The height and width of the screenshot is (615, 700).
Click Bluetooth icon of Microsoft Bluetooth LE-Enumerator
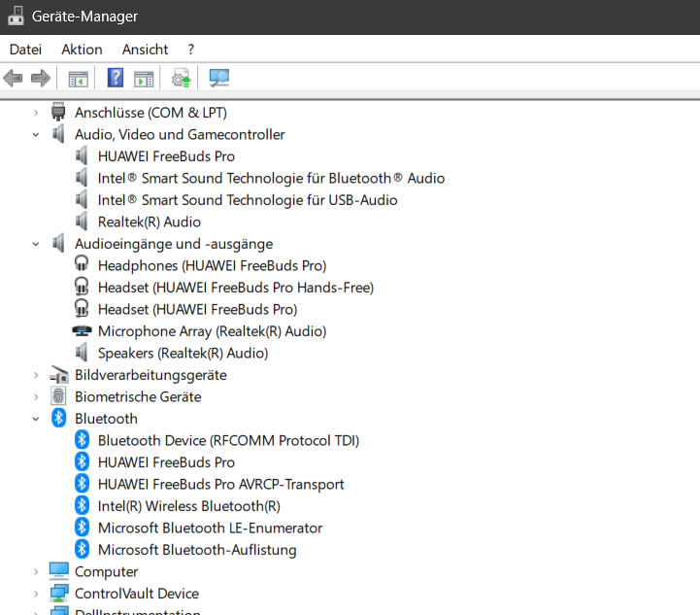coord(82,528)
